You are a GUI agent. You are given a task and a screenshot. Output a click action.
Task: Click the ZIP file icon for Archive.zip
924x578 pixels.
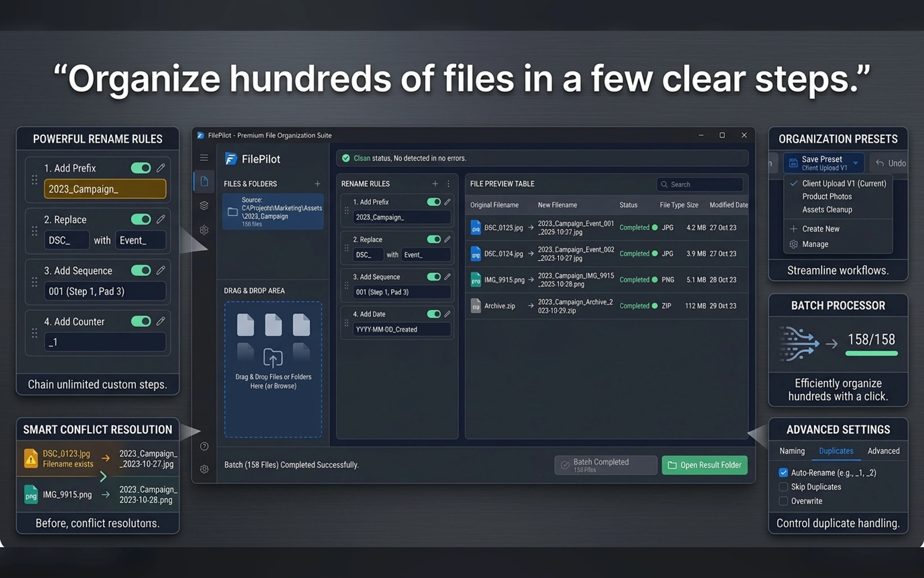click(476, 306)
